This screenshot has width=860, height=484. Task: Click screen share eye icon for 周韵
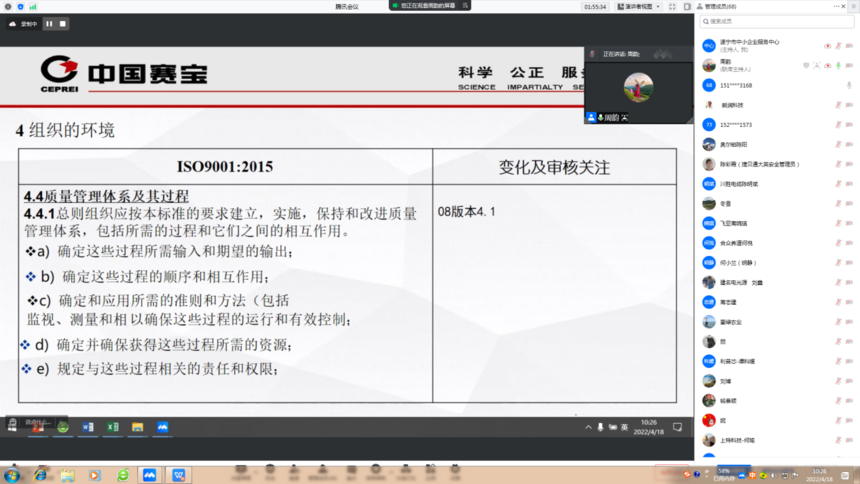coord(828,65)
